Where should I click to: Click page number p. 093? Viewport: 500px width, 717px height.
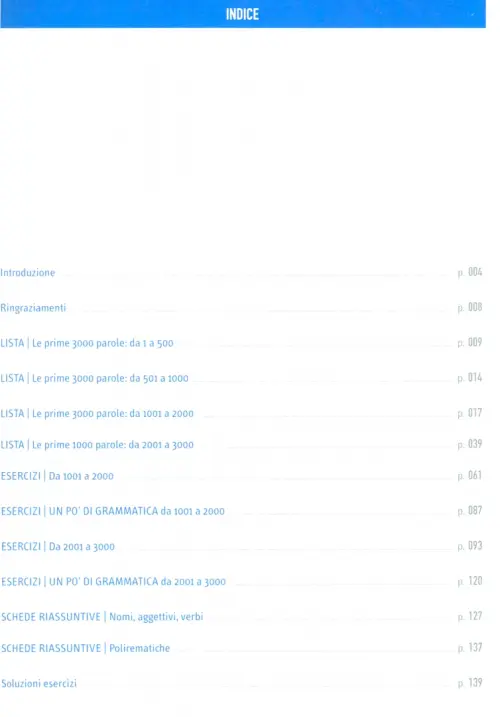click(x=470, y=546)
